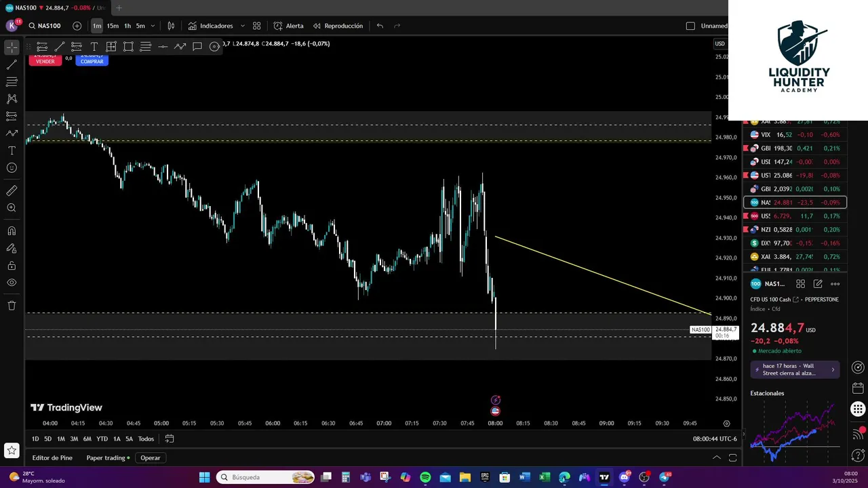This screenshot has height=488, width=868.
Task: Open NAS100 details grid layout icon
Action: coord(800,284)
